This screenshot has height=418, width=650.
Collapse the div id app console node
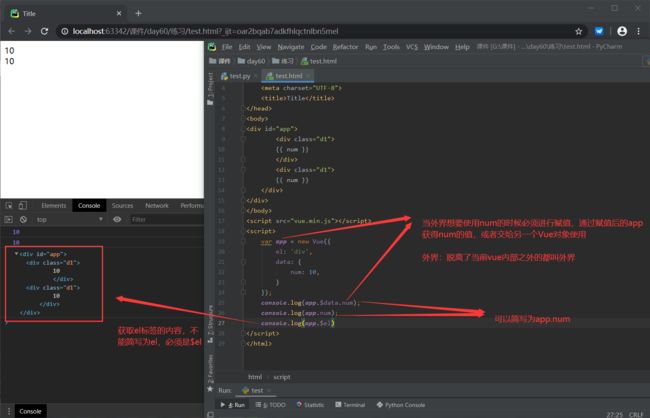16,253
